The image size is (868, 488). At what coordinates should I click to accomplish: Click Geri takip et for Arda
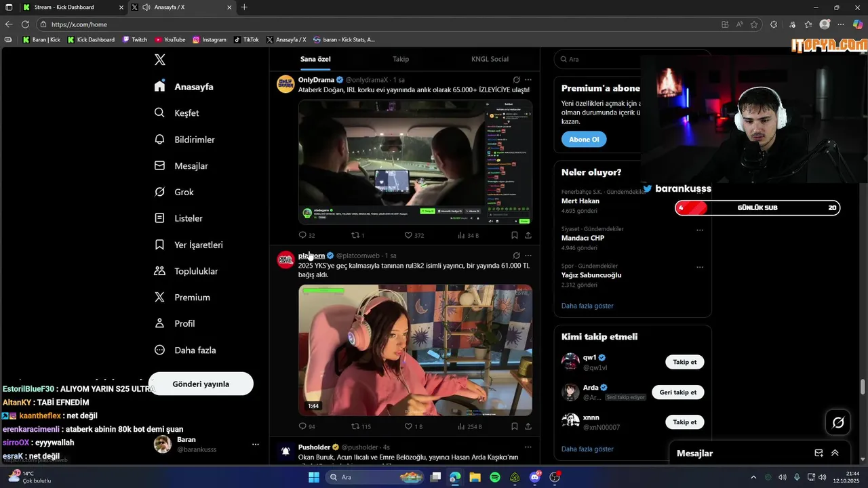(678, 392)
